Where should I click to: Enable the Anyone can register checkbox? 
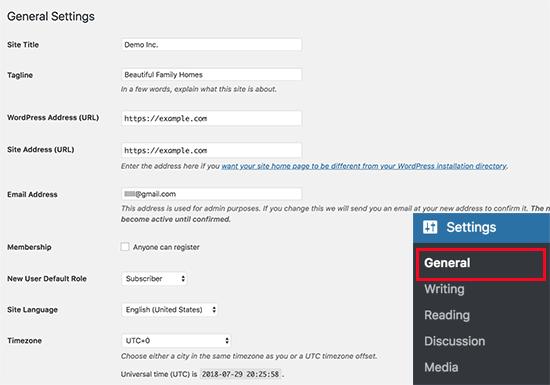tap(125, 247)
